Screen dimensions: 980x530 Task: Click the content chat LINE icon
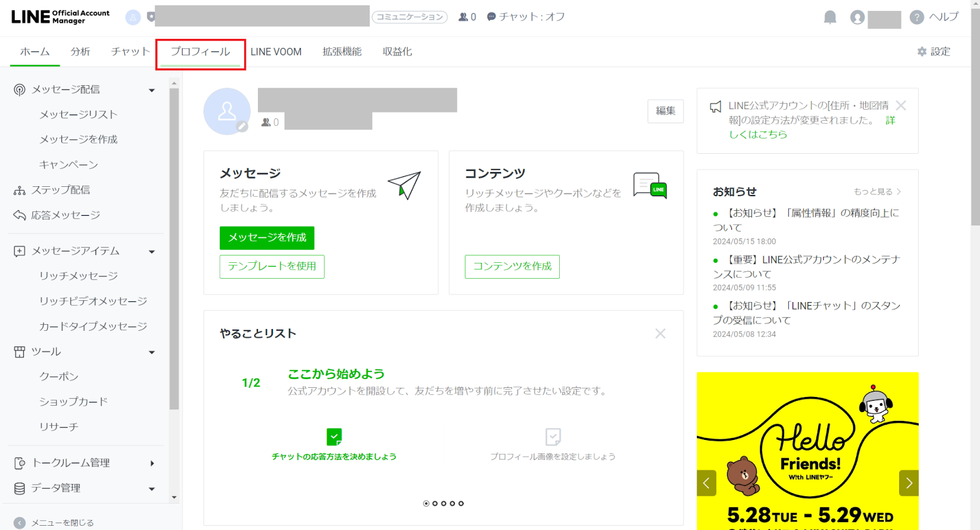pyautogui.click(x=650, y=185)
